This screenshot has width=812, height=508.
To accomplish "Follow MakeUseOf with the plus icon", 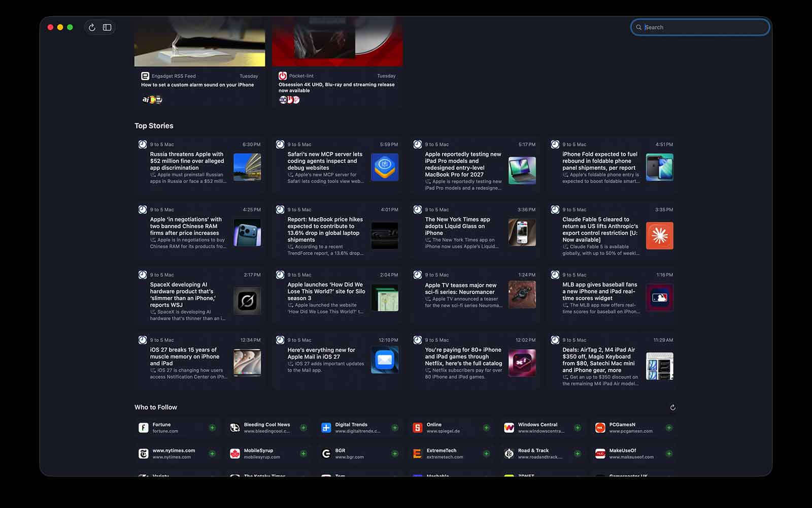I will pos(669,454).
